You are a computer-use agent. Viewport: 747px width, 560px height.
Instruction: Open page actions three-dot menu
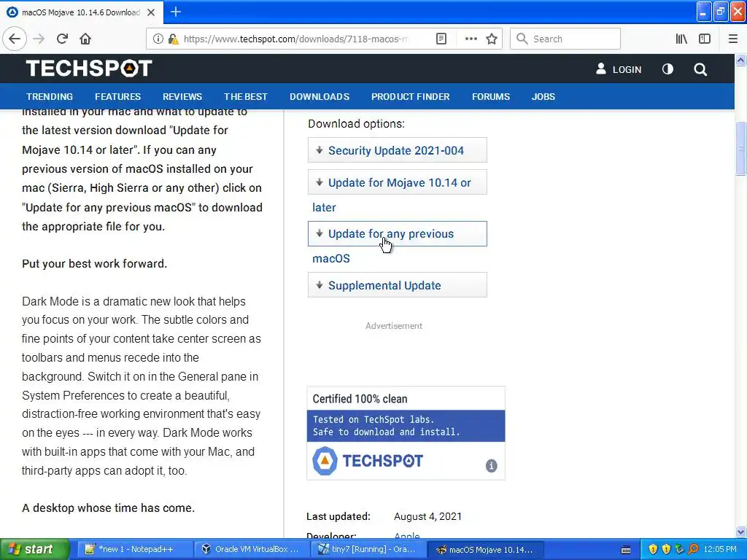(x=471, y=39)
